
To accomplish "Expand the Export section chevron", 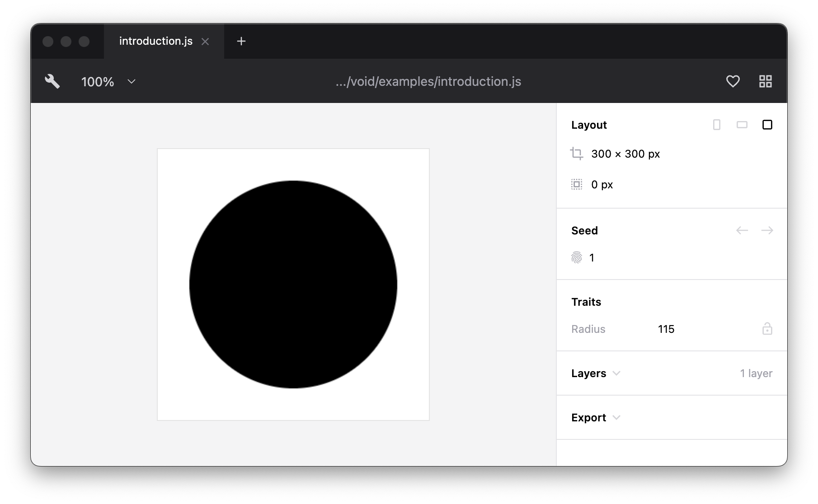I will click(x=616, y=418).
